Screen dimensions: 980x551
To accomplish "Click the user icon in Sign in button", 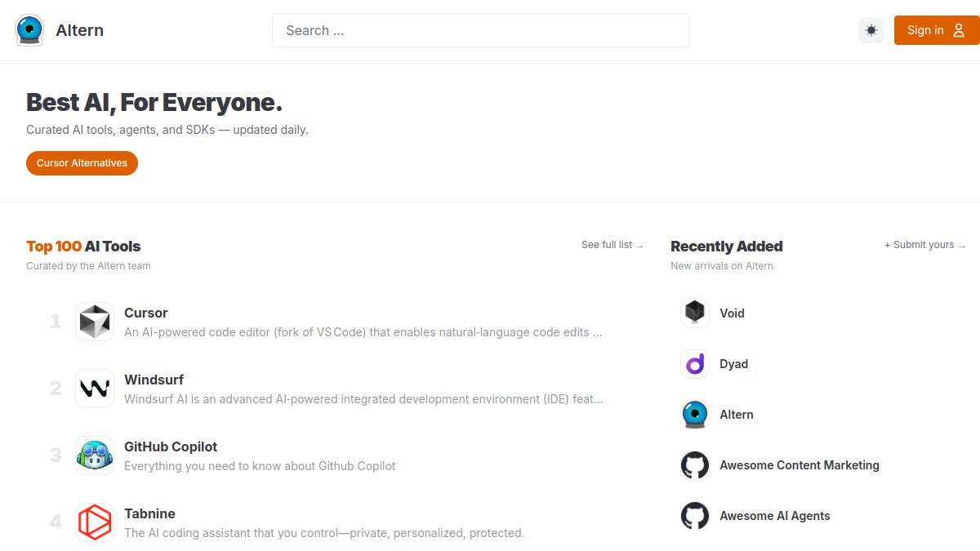I will click(960, 30).
